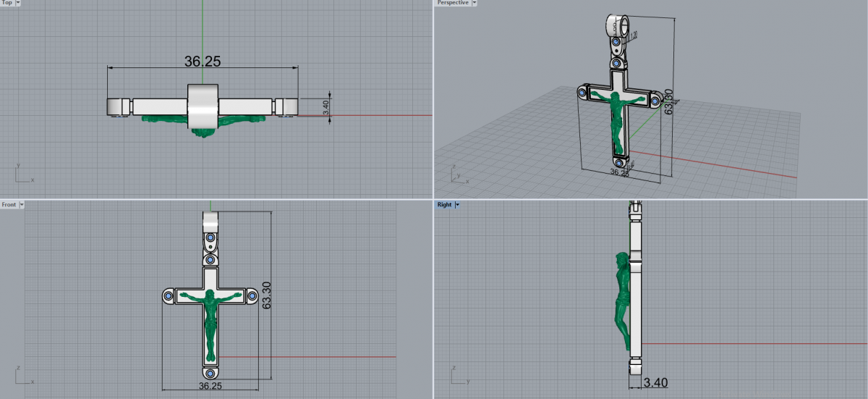
Task: Select the bottom blue gem in Front view
Action: (210, 372)
